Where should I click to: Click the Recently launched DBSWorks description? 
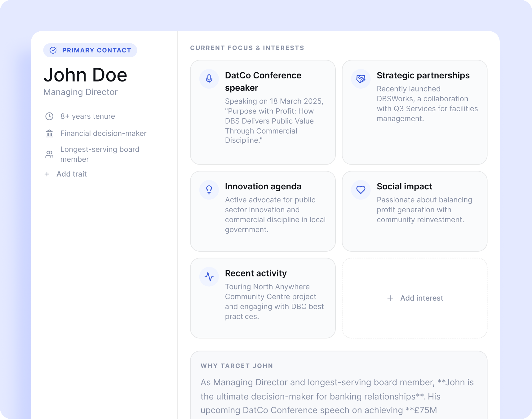tap(427, 104)
